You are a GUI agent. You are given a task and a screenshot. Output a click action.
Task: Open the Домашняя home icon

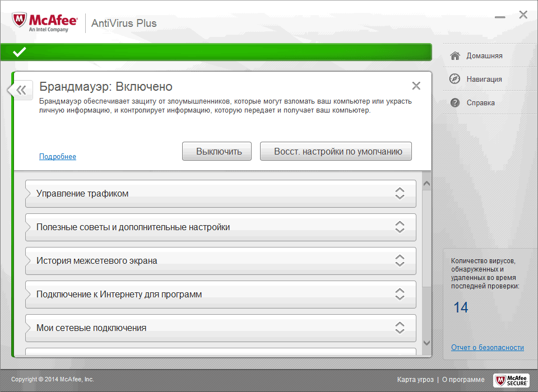coord(455,55)
